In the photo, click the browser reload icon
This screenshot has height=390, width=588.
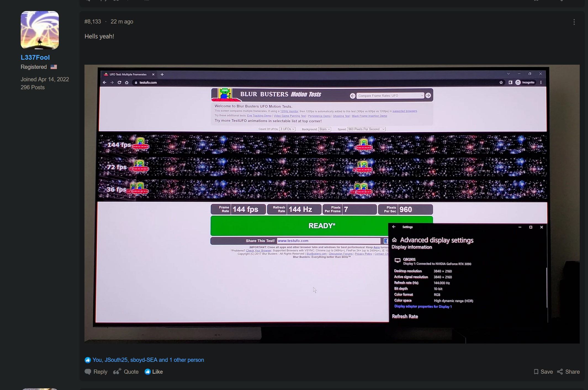tap(119, 82)
